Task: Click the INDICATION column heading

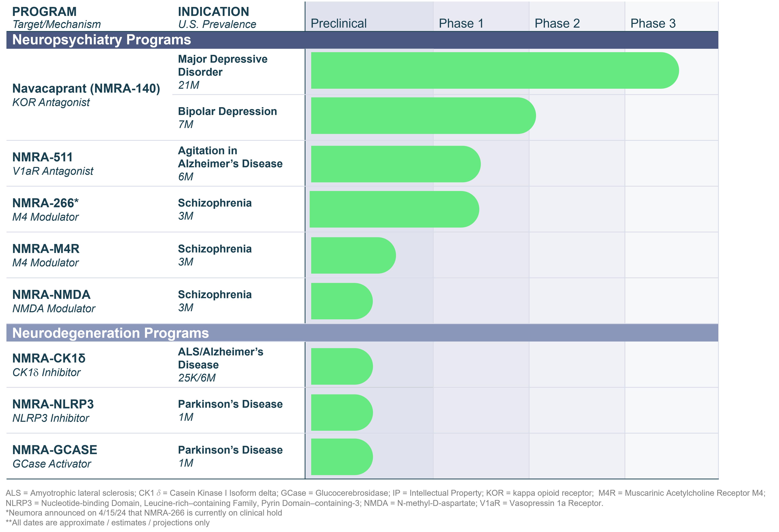Action: coord(213,12)
